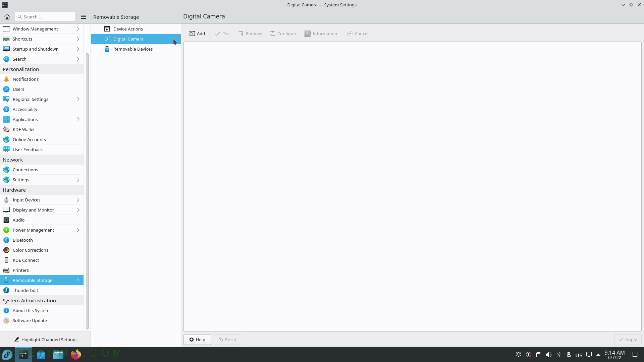Open the file manager from taskbar
The width and height of the screenshot is (644, 362).
tap(58, 354)
